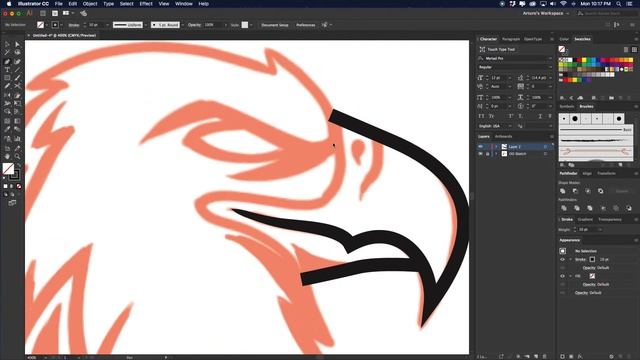Click the opacity value field in control bar
The image size is (640, 360).
(x=213, y=25)
